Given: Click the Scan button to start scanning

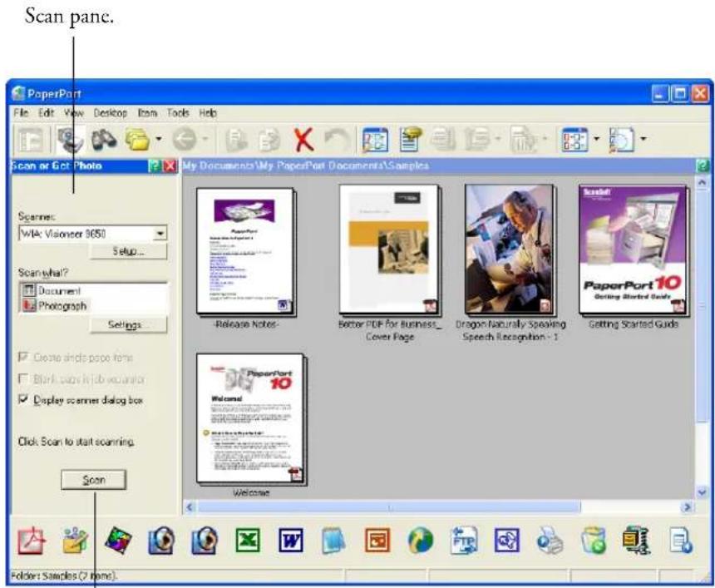Looking at the screenshot, I should click(93, 480).
